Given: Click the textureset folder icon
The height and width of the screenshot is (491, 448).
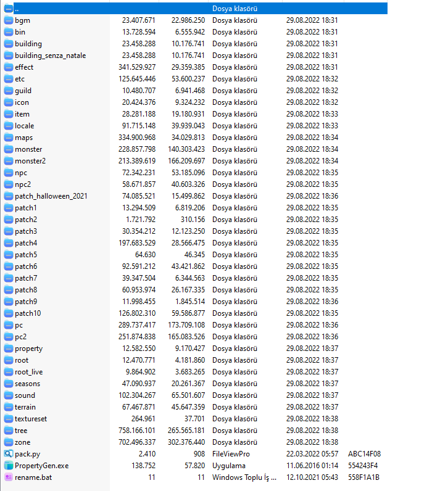Looking at the screenshot, I should (x=9, y=419).
